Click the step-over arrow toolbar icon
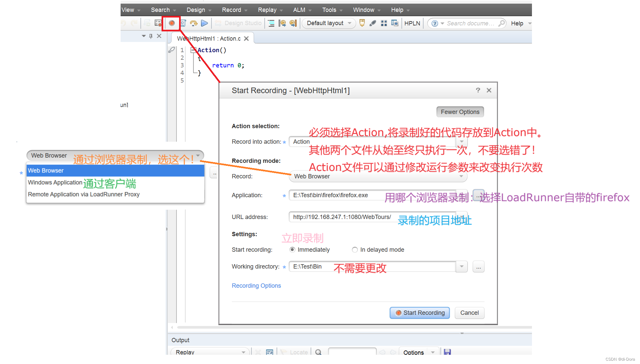The height and width of the screenshot is (364, 640). (194, 23)
